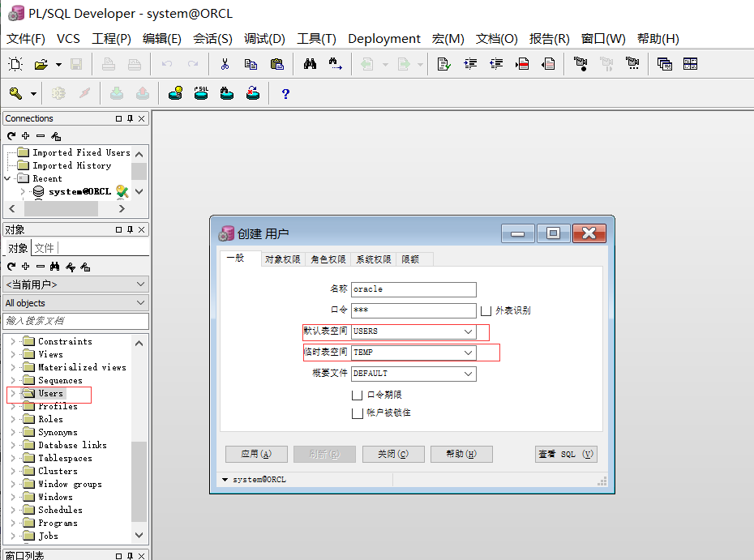Image resolution: width=754 pixels, height=560 pixels.
Task: Click the 帮助(H) button
Action: tap(461, 455)
